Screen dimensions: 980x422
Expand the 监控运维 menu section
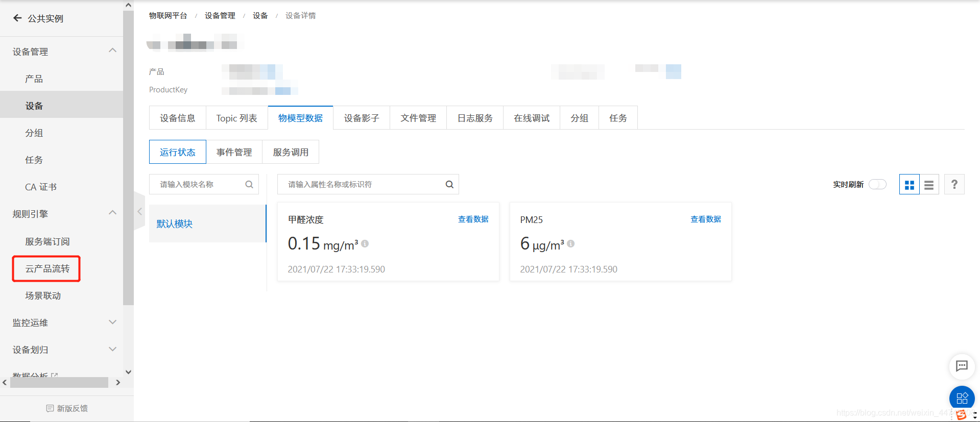(113, 322)
